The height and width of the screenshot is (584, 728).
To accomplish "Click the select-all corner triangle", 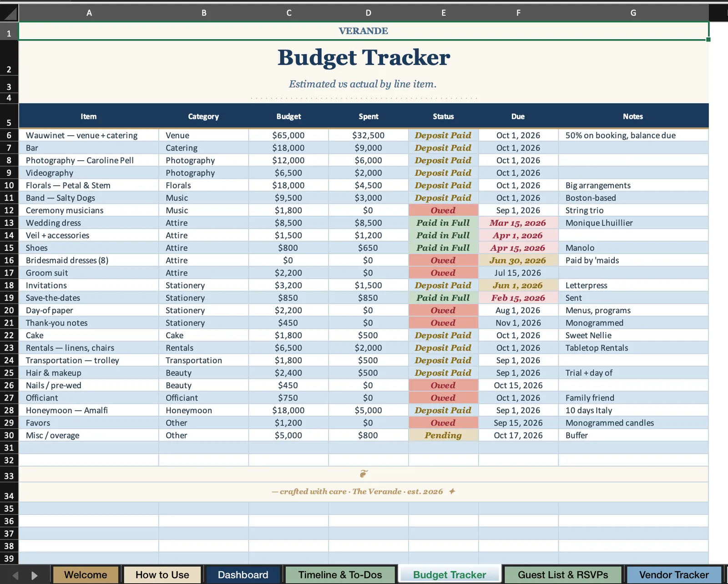I will pos(9,13).
